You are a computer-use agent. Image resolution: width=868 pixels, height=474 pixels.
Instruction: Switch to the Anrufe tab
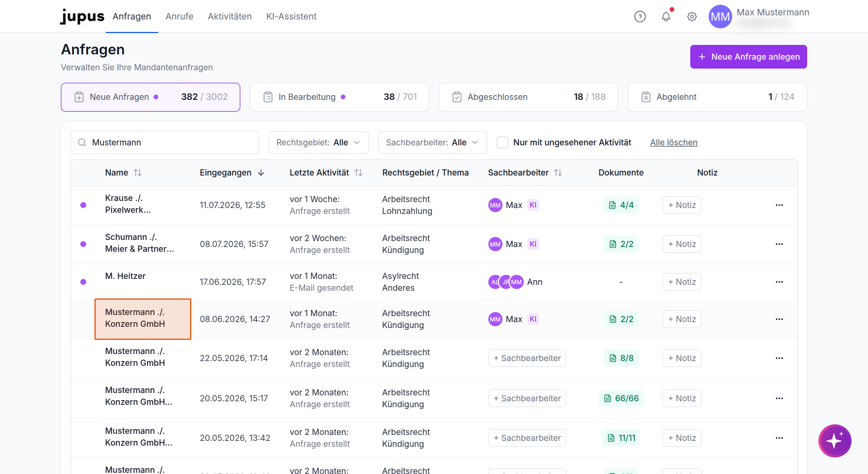(180, 17)
